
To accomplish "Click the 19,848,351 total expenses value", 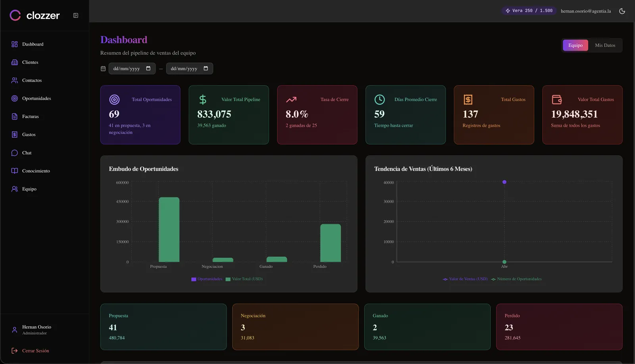I will (x=574, y=114).
